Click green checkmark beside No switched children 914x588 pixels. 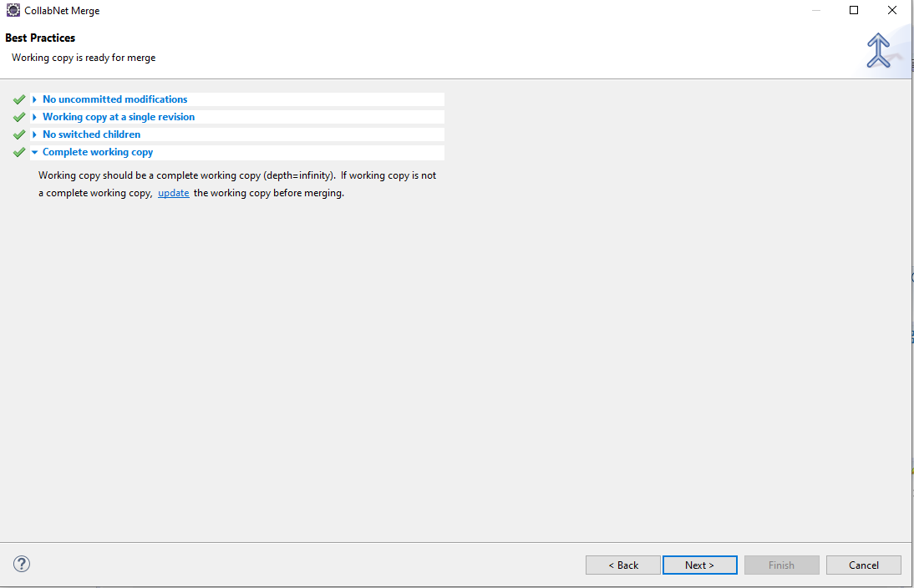coord(19,134)
